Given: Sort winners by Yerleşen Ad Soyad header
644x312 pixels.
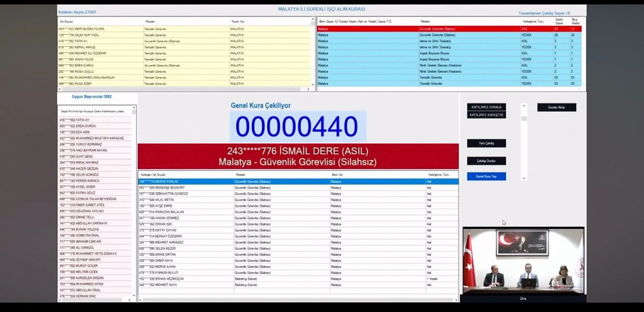Looking at the screenshot, I should (x=153, y=175).
